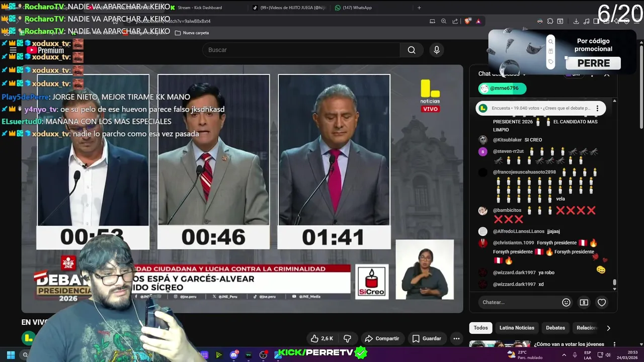Open three-dot menu next to Guardar
The height and width of the screenshot is (362, 644).
456,338
